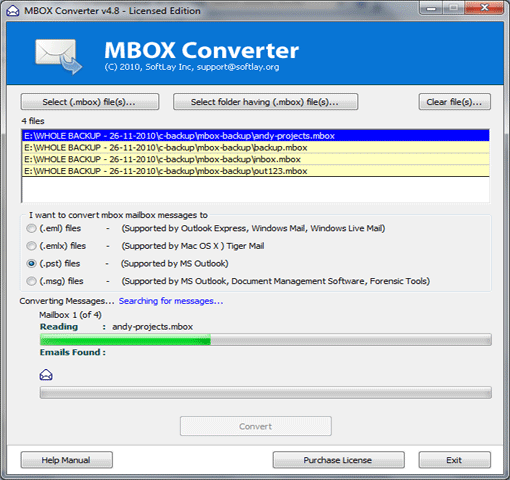Maximize the MBOX Converter window
The height and width of the screenshot is (480, 510).
pyautogui.click(x=453, y=8)
